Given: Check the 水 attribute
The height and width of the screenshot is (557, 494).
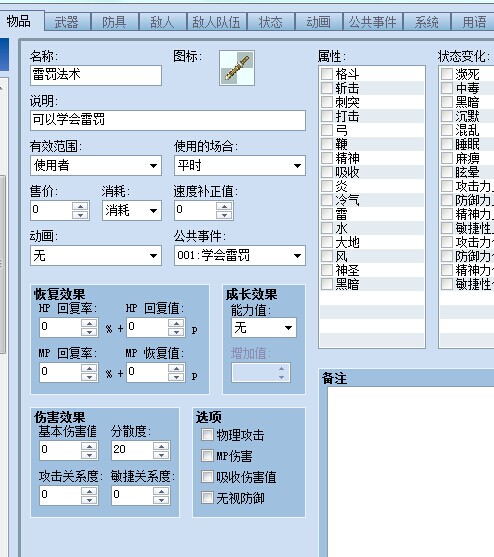Looking at the screenshot, I should click(x=326, y=228).
